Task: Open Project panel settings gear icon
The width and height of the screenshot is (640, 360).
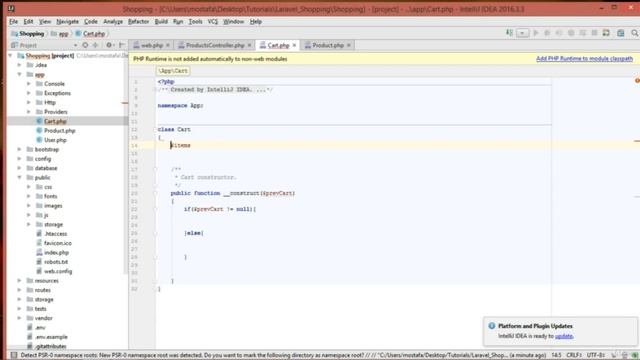Action: (109, 45)
